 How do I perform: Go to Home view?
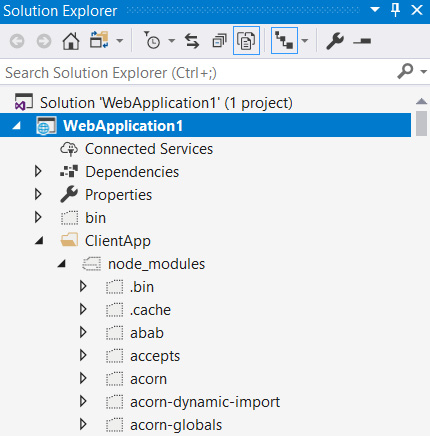[71, 41]
